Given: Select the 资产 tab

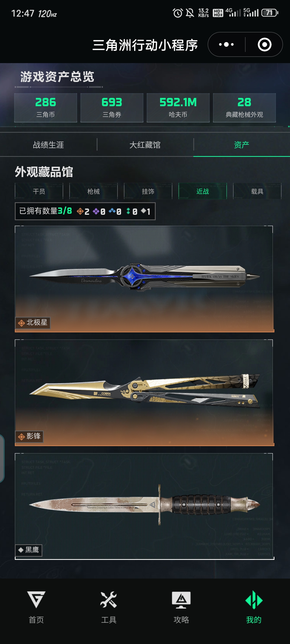Looking at the screenshot, I should coord(242,145).
